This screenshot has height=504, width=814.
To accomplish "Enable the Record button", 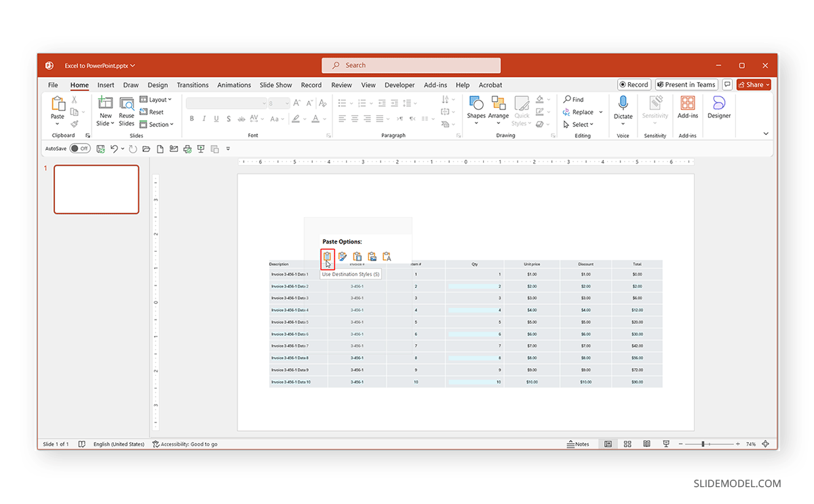I will point(634,84).
